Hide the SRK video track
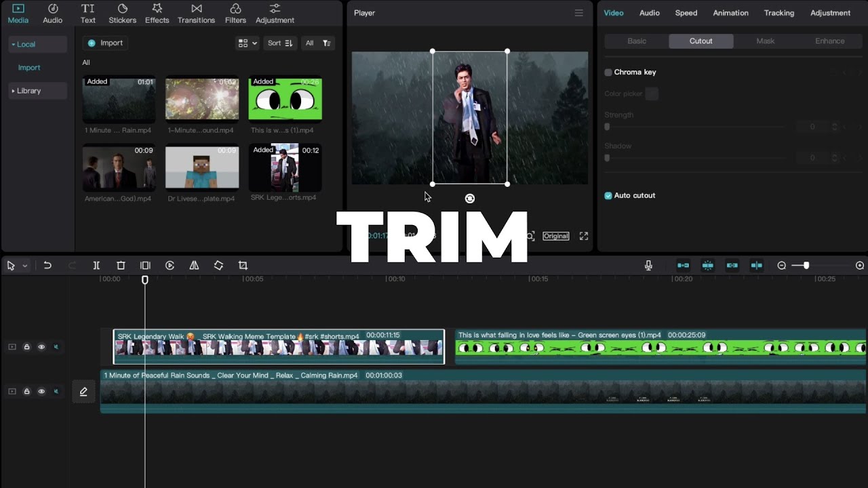The width and height of the screenshot is (868, 488). [41, 346]
